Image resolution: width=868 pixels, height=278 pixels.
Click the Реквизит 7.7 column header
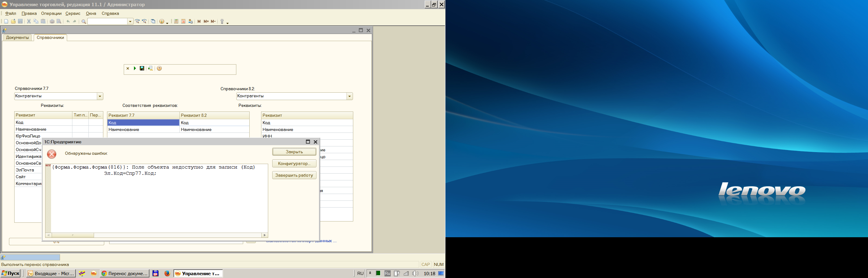(143, 115)
